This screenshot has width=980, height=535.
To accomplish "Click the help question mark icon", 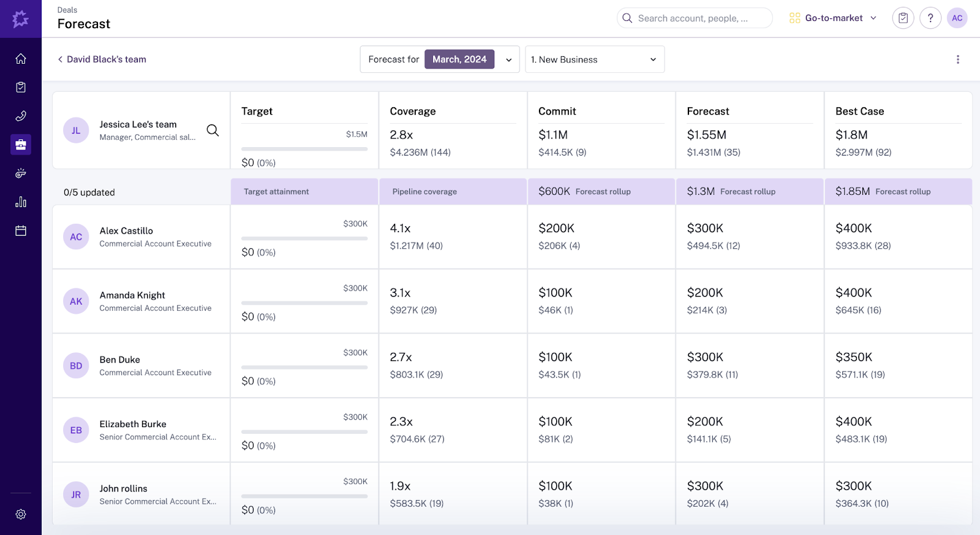I will tap(930, 18).
